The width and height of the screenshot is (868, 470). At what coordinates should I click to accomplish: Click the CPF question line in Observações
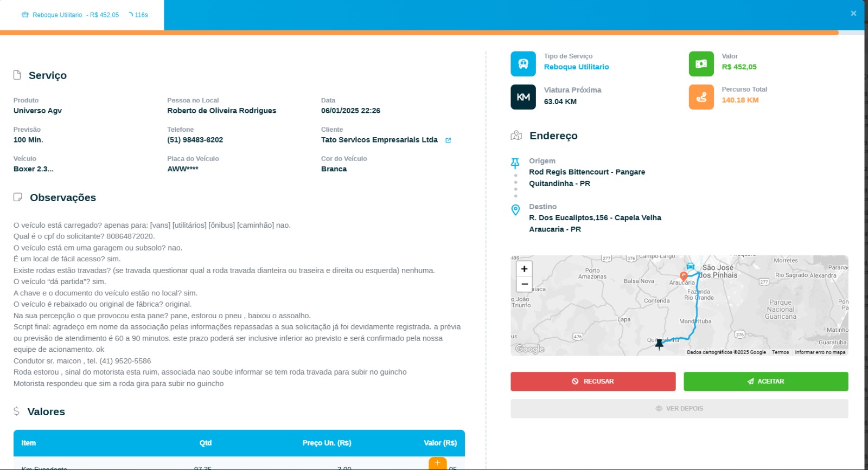click(x=84, y=236)
